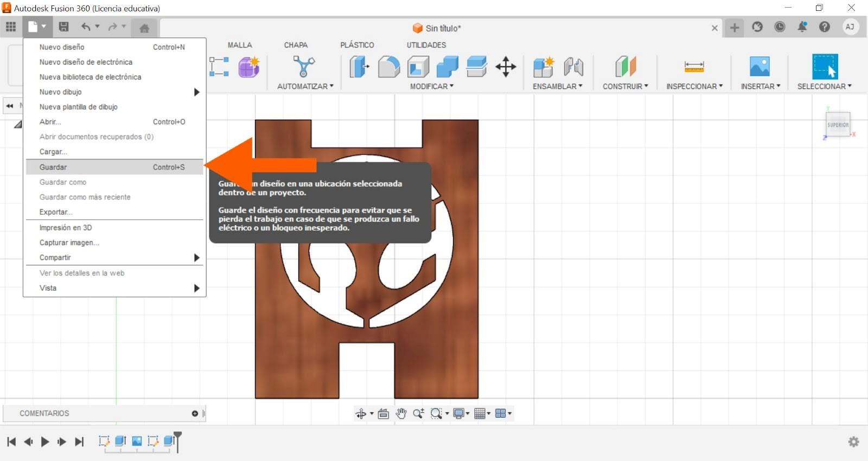This screenshot has height=461, width=868.
Task: Click the save disk icon in the toolbar
Action: [x=63, y=27]
